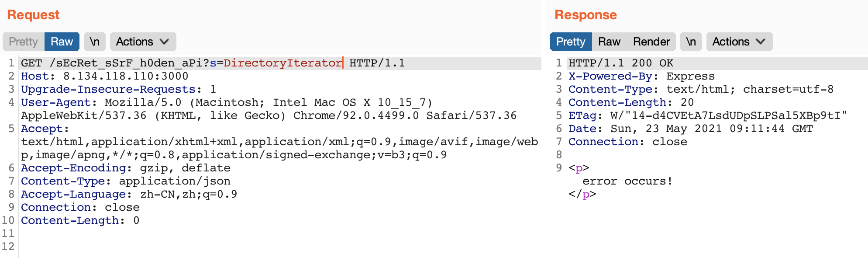Click the Request panel heading
The height and width of the screenshot is (258, 868).
click(33, 15)
